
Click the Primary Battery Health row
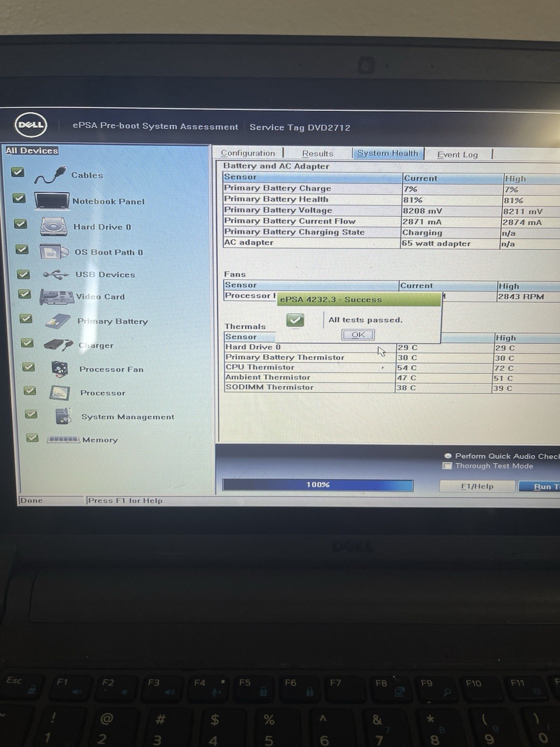click(x=391, y=199)
